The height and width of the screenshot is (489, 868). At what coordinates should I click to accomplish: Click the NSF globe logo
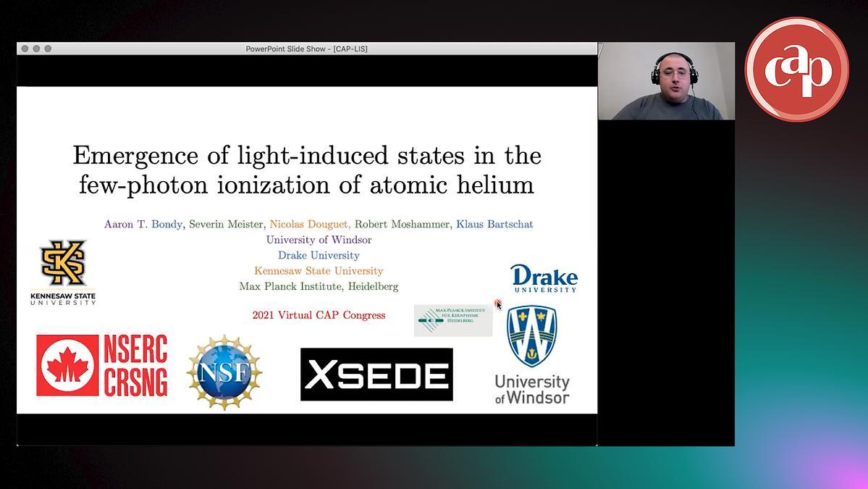click(x=224, y=372)
